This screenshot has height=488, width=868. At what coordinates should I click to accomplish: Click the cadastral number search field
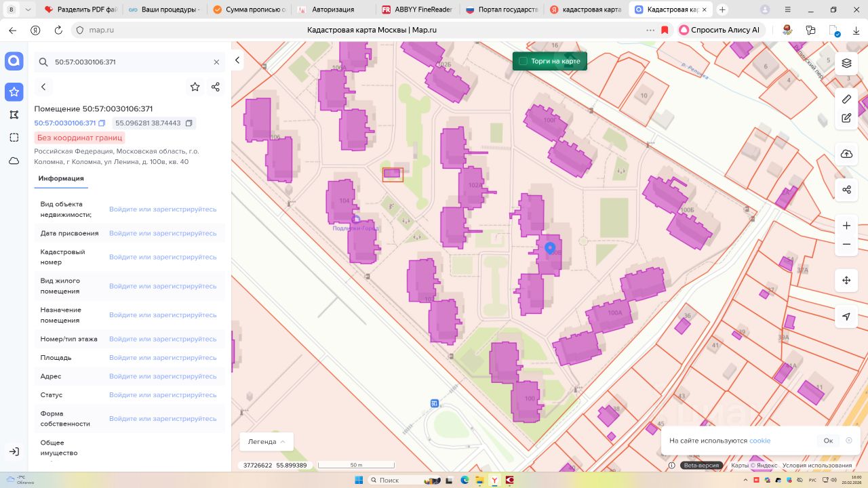(x=129, y=62)
